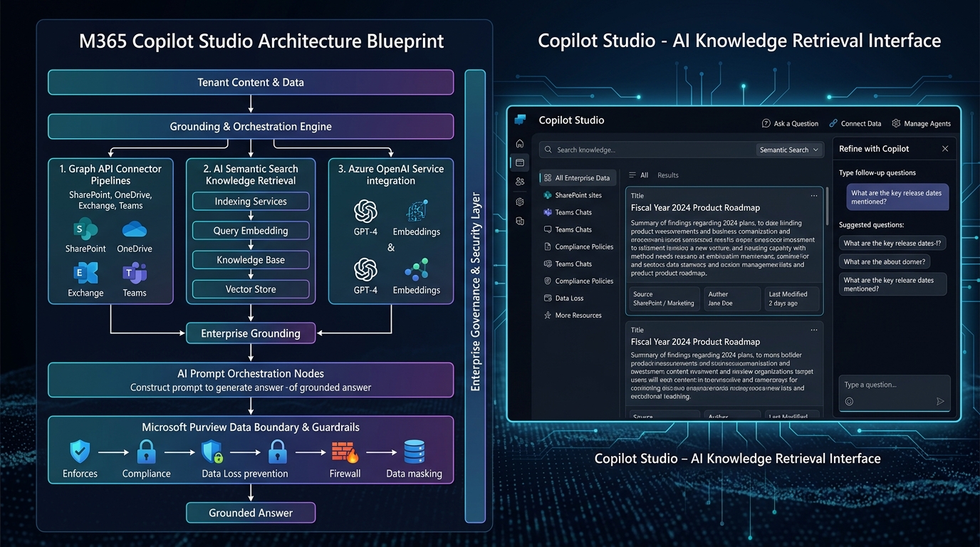The height and width of the screenshot is (547, 980).
Task: Click the results list vertical scrollbar
Action: (827, 207)
